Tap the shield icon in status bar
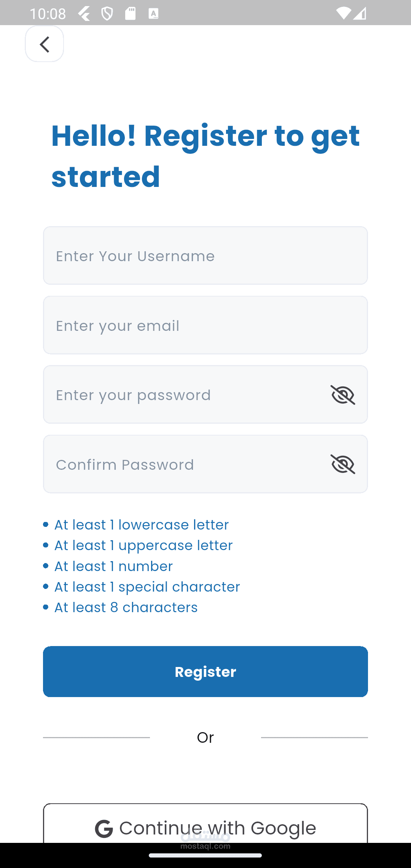The height and width of the screenshot is (868, 411). (x=107, y=14)
